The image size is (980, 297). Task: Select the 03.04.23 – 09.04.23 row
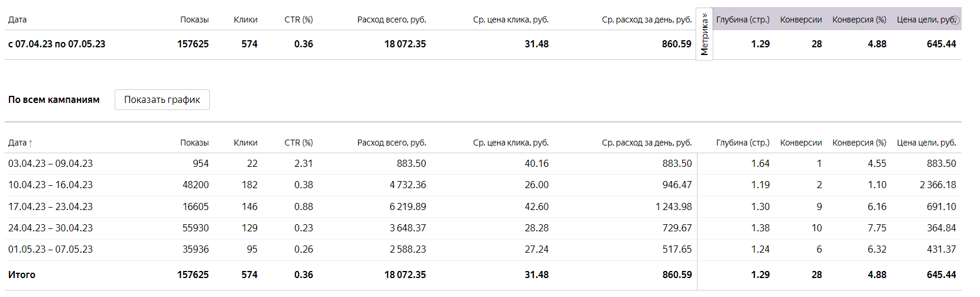(50, 163)
